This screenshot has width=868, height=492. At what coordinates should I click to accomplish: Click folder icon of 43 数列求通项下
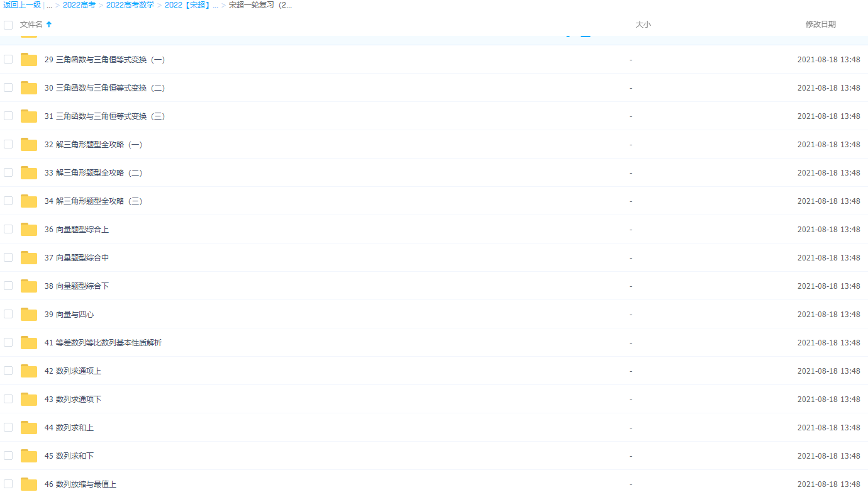click(x=29, y=400)
